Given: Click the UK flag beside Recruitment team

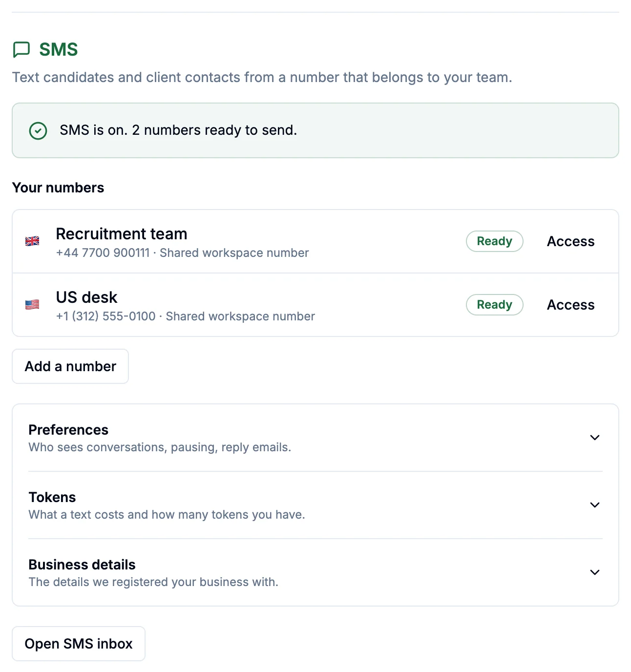Looking at the screenshot, I should (x=32, y=241).
